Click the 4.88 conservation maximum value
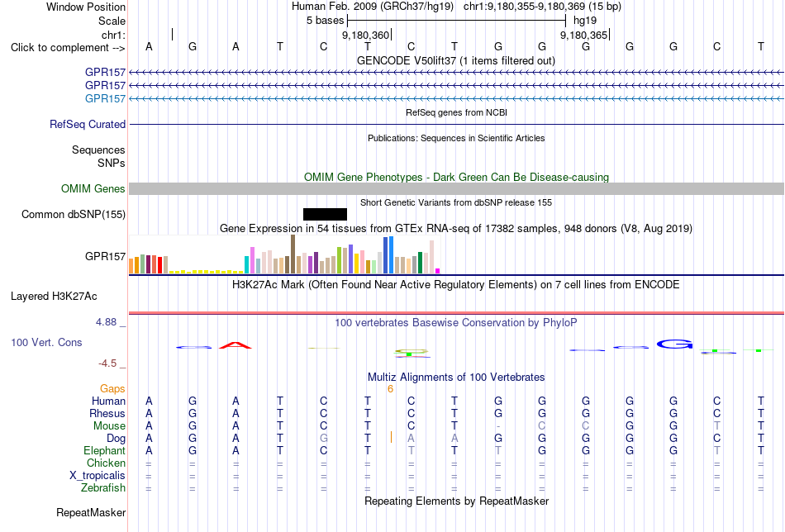Viewport: 785px width, 532px height. [106, 322]
